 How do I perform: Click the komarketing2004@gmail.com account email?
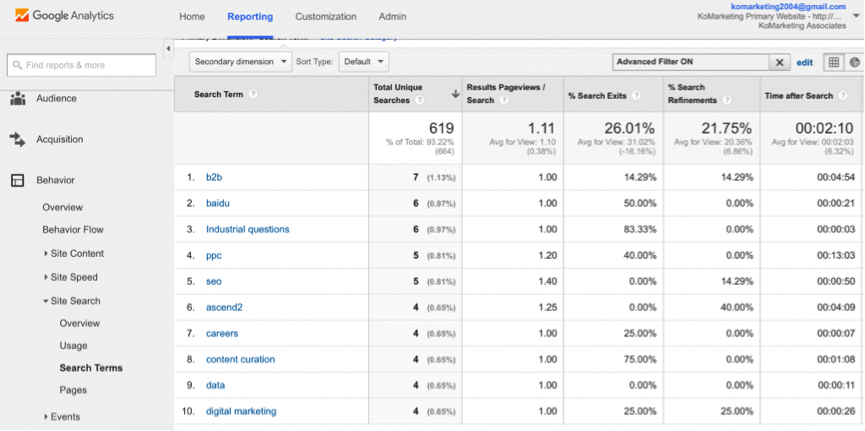click(788, 7)
